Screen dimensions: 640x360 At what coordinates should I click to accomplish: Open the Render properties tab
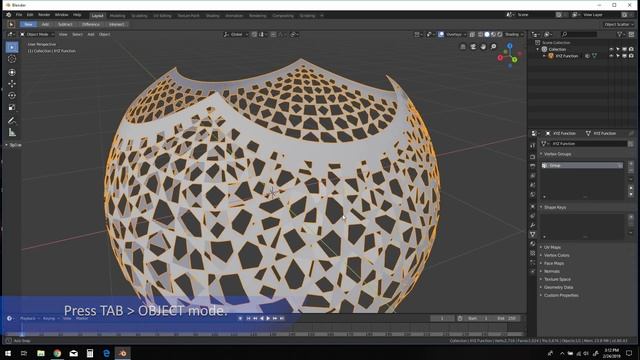532,157
